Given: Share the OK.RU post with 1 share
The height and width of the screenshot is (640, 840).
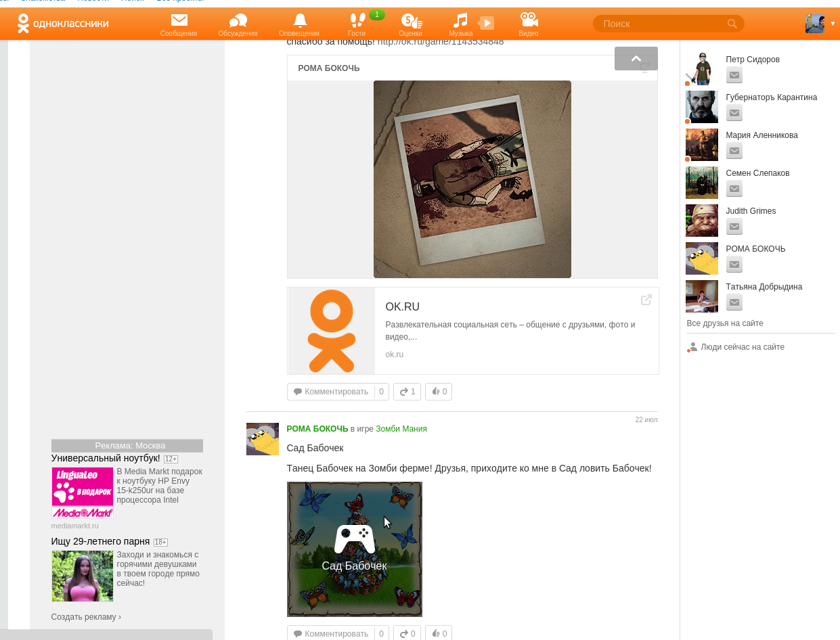Looking at the screenshot, I should 407,392.
